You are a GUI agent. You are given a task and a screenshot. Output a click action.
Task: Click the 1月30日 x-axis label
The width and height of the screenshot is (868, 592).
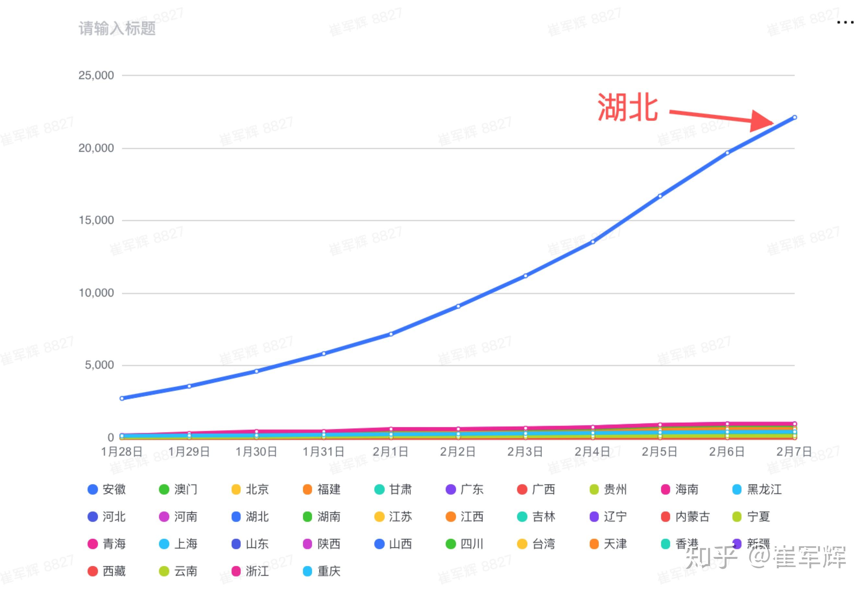tap(256, 452)
